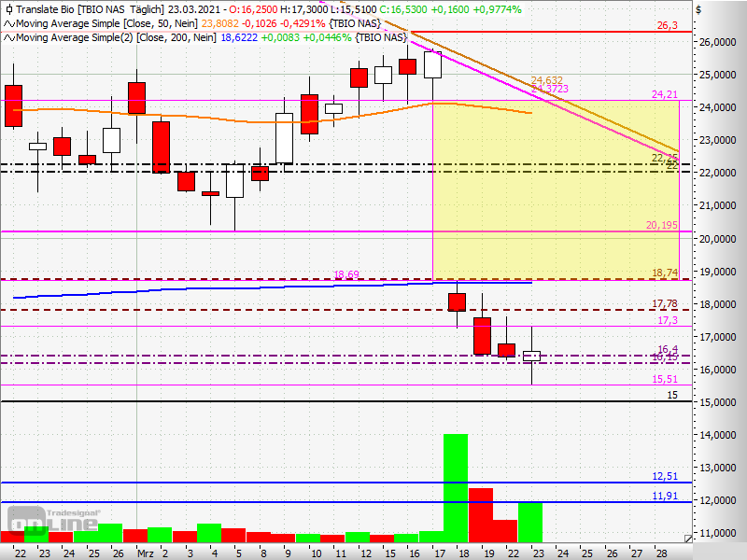Click the 'Mrz' month label on date axis
Viewport: 747px width, 560px height.
click(146, 553)
